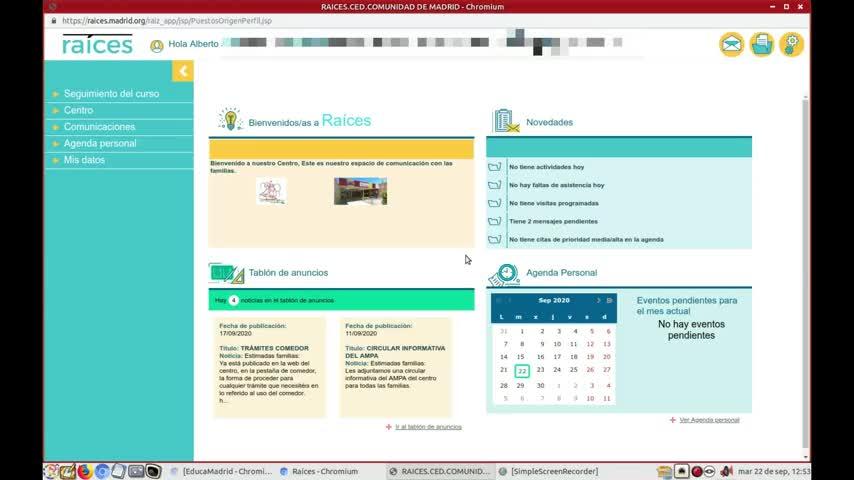This screenshot has width=854, height=480.
Task: Click the calendar's today icon right of next arrow
Action: pos(609,300)
